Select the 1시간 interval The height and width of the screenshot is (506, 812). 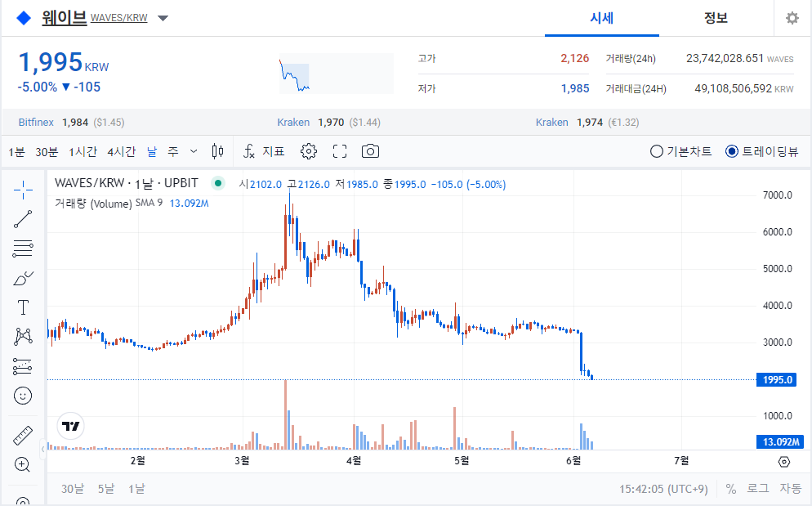click(x=83, y=152)
